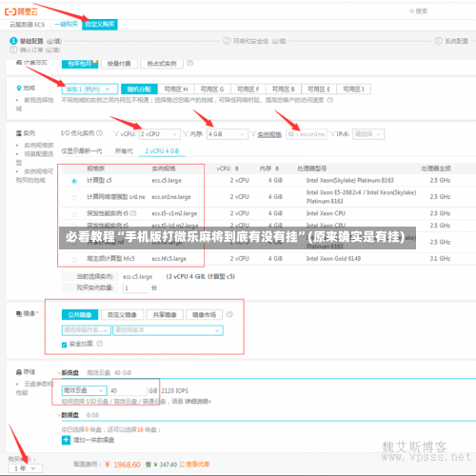476x476 pixels.
Task: Select 镜像市场 image type
Action: tap(204, 315)
